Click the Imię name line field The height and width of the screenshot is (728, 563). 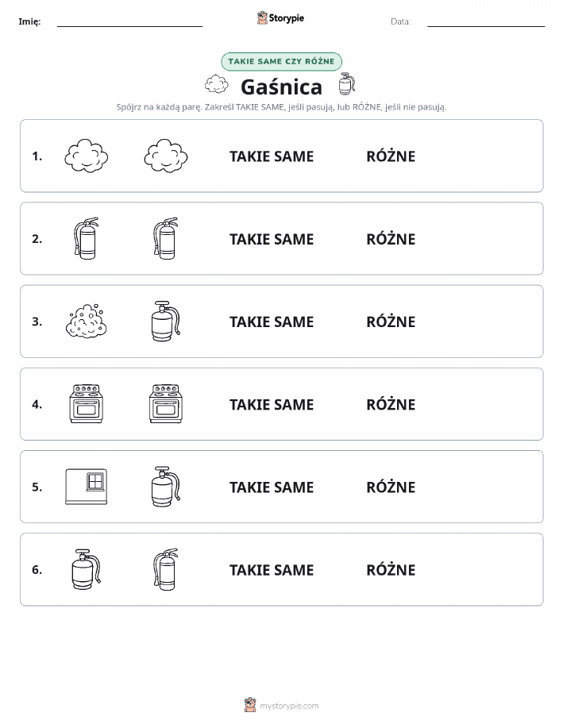(129, 21)
